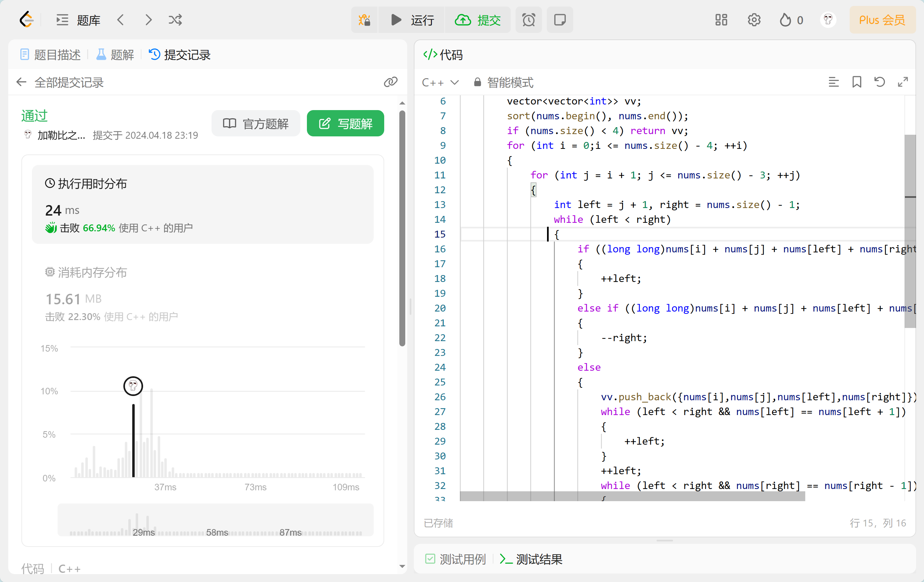The width and height of the screenshot is (924, 582).
Task: Open the debug icon beside Run
Action: 364,20
